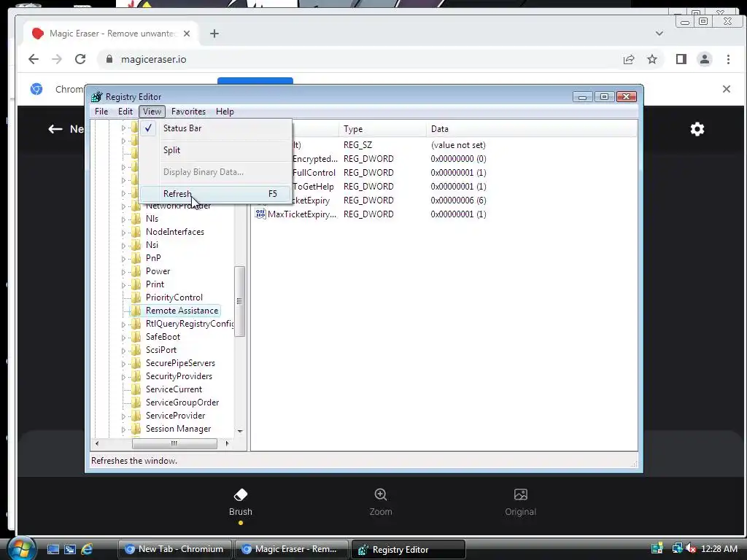Reload the browser page

coord(80,59)
